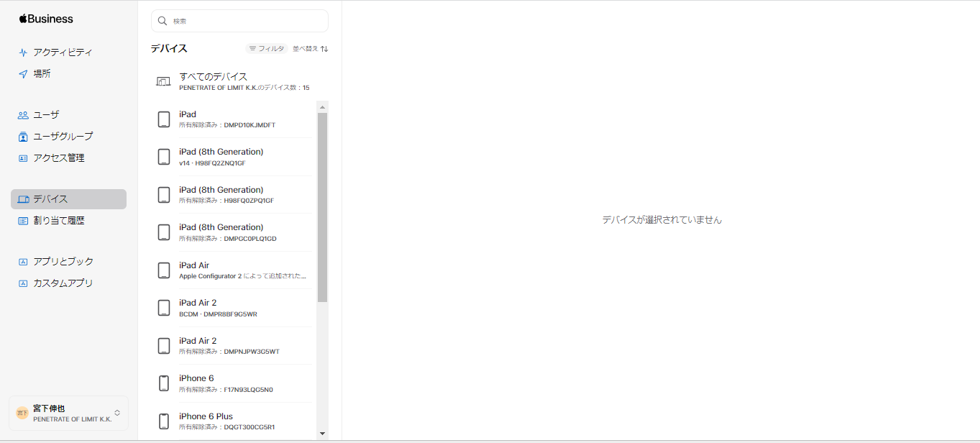
Task: Click the アプリとブック app icon
Action: 23,262
